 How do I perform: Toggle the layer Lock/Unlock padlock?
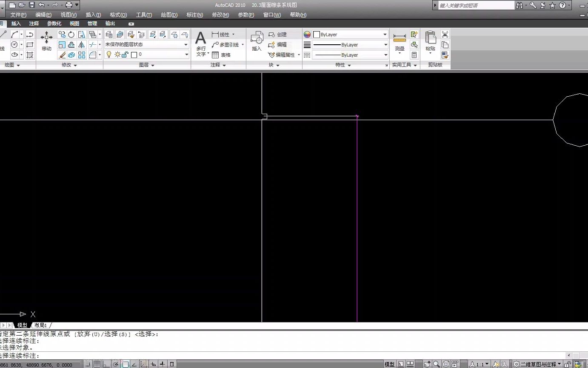124,55
